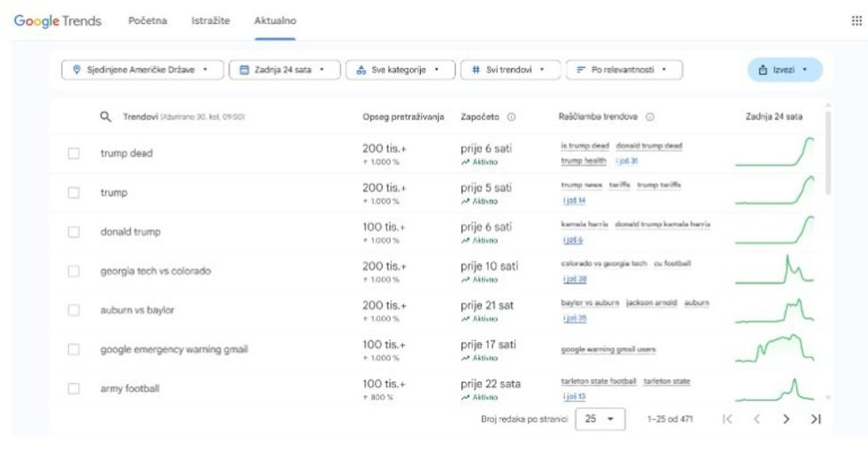Check the army football row checkbox
The width and height of the screenshot is (868, 451).
pyautogui.click(x=74, y=388)
